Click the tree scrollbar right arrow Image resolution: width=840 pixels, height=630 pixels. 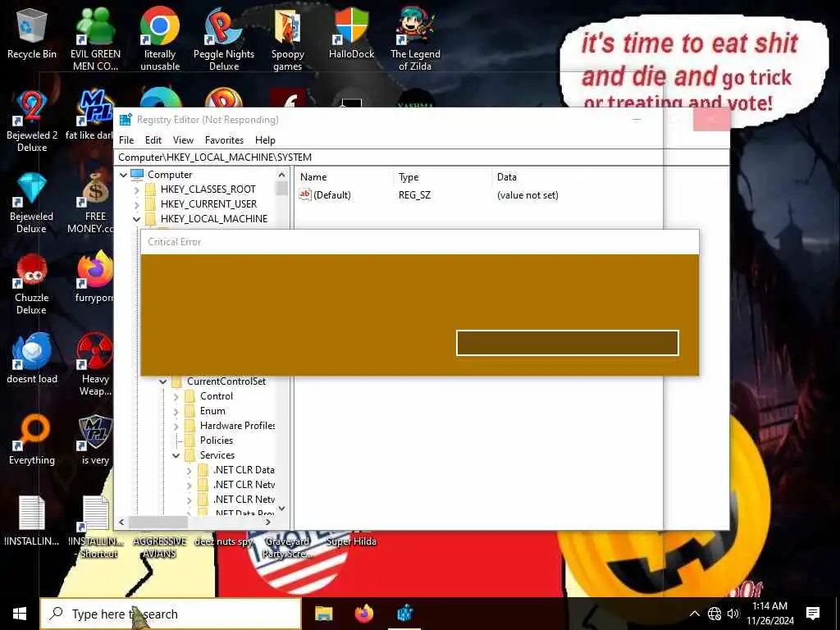point(268,522)
